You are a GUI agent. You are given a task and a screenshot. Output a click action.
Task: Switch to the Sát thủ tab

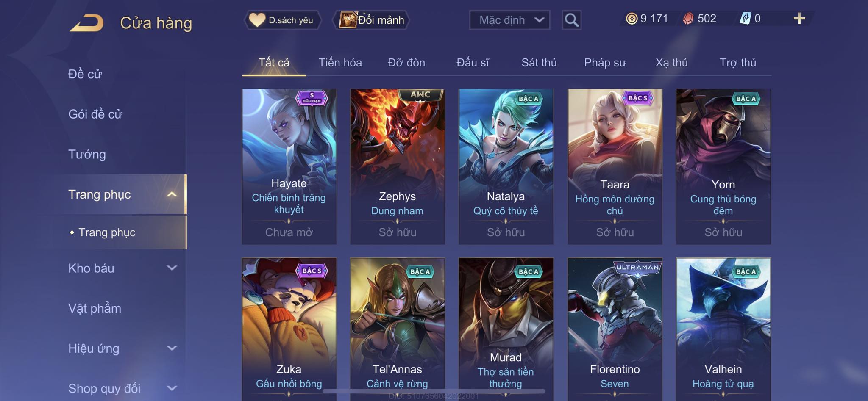point(539,63)
